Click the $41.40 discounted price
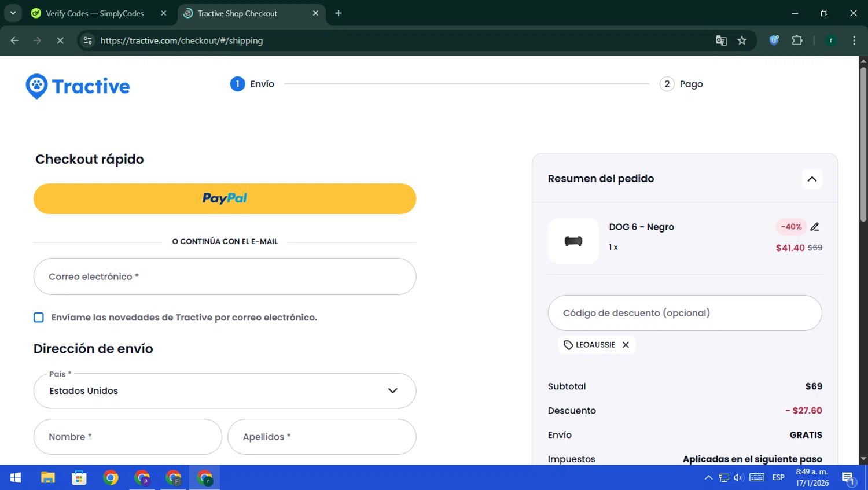The width and height of the screenshot is (868, 490). click(x=790, y=248)
